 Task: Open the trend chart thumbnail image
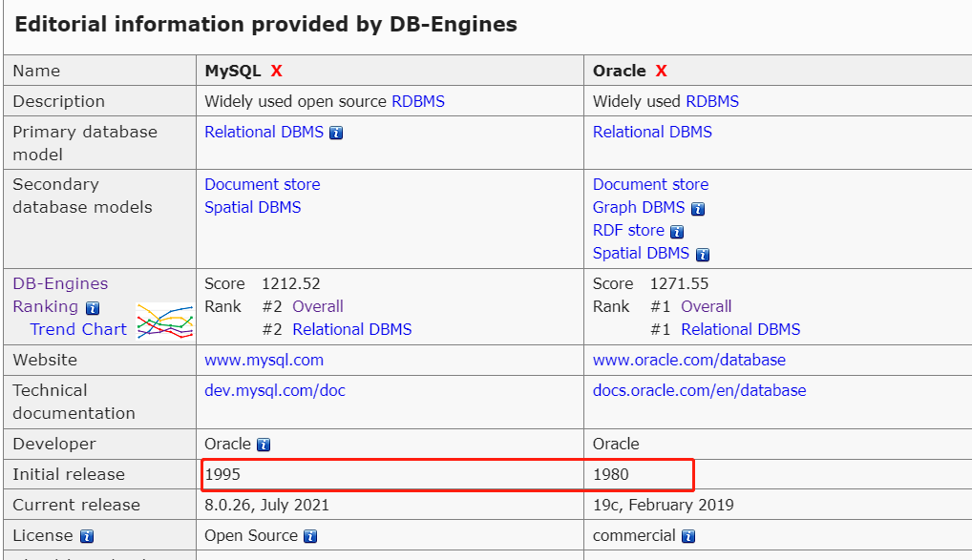(165, 321)
